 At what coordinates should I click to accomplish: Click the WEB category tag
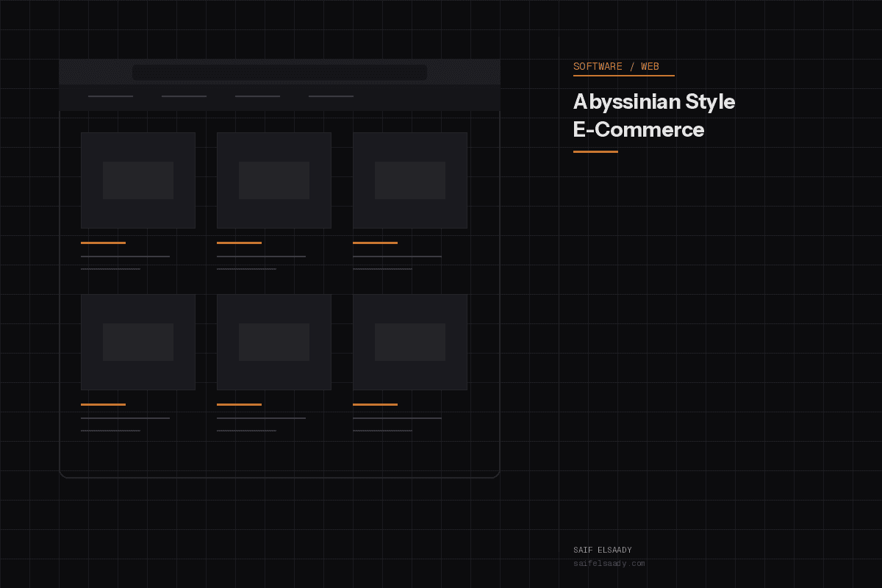[650, 66]
